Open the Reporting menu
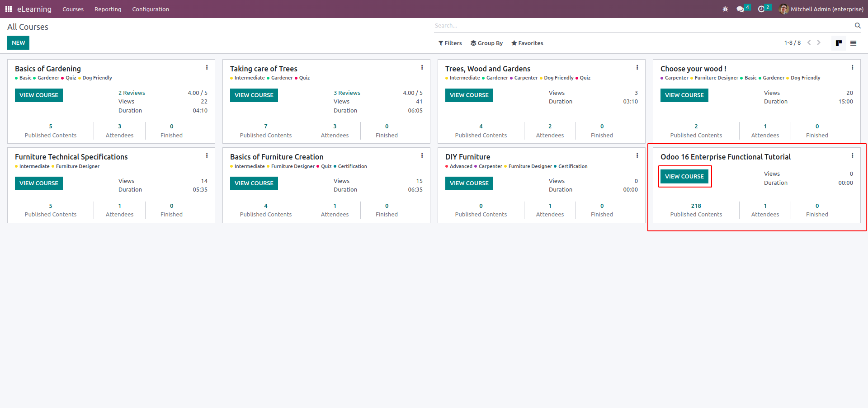 pyautogui.click(x=108, y=9)
